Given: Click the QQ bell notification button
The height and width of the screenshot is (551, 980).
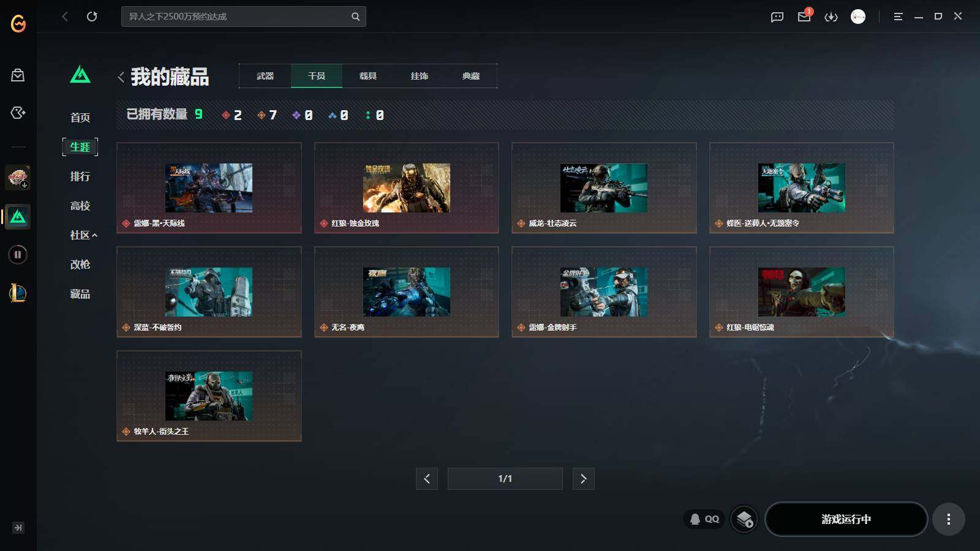Looking at the screenshot, I should click(704, 519).
